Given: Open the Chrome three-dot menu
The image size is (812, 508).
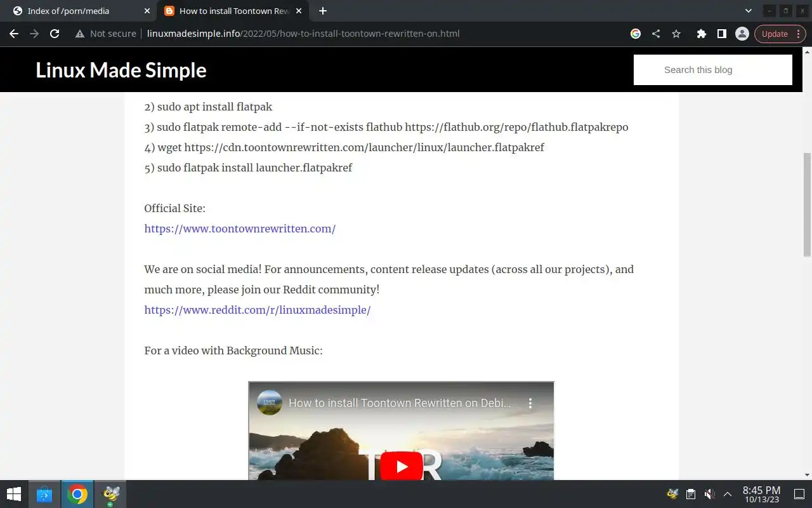Looking at the screenshot, I should 798,34.
